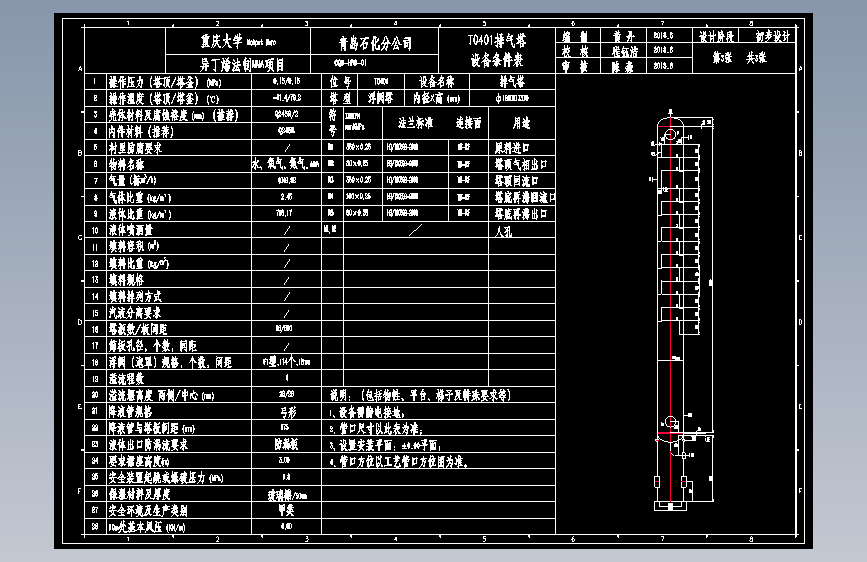Viewport: 867px width, 562px height.
Task: Click the 重庆大学 title block text
Action: point(221,41)
